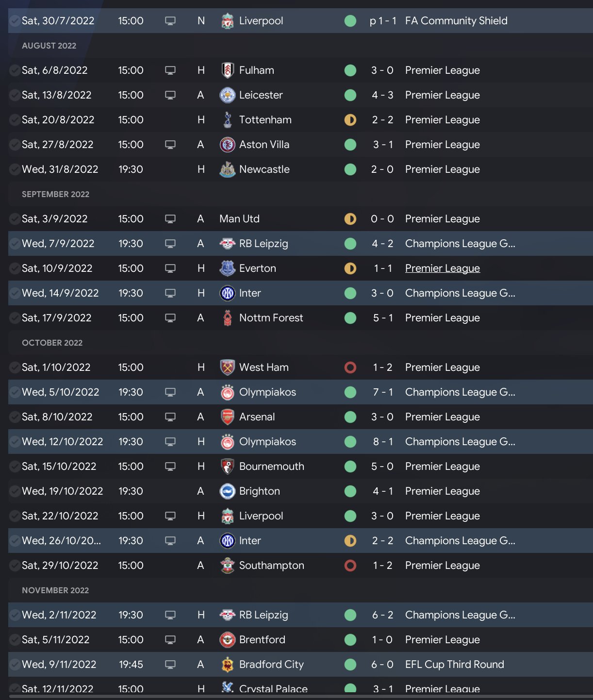Open the underlined Premier League link for Everton
Screen dimensions: 593x700
click(x=442, y=268)
